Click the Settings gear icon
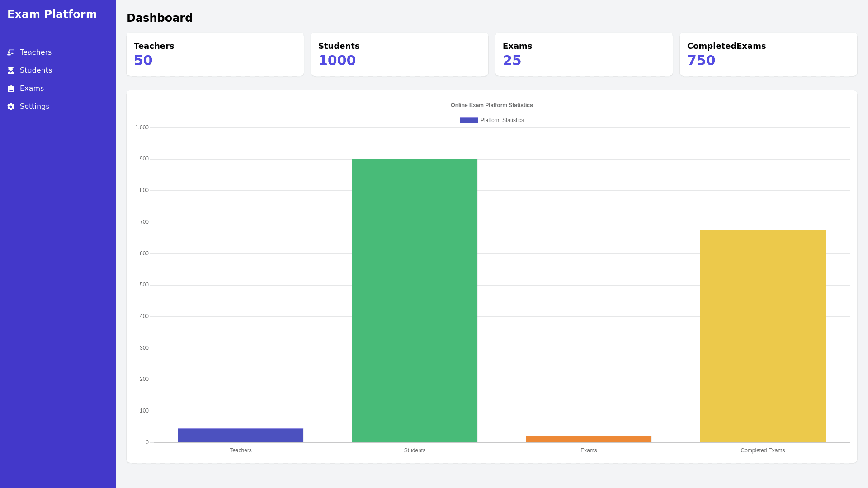Image resolution: width=868 pixels, height=488 pixels. [x=11, y=107]
